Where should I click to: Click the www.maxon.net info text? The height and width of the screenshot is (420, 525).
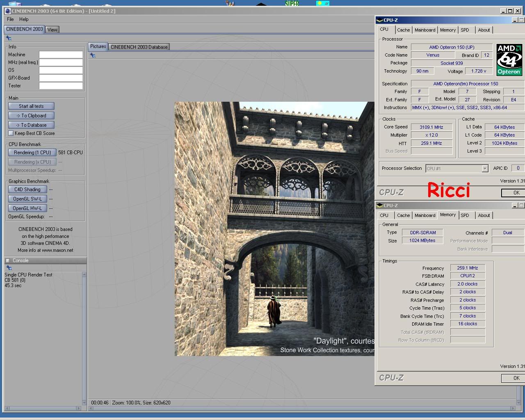point(57,250)
